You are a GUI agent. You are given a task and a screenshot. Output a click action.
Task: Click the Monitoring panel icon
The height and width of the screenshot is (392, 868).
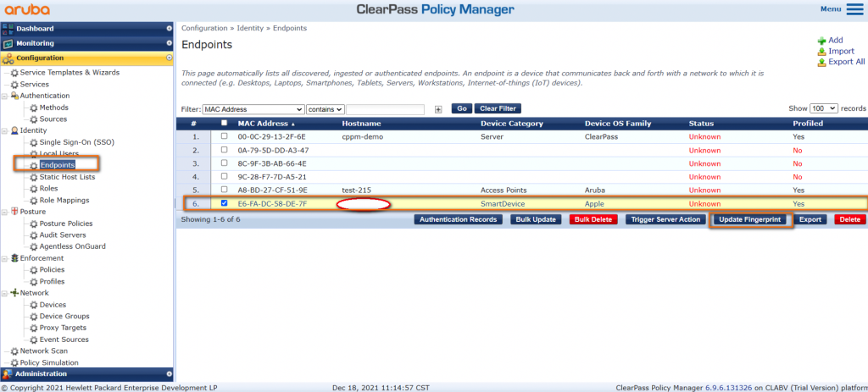(8, 44)
